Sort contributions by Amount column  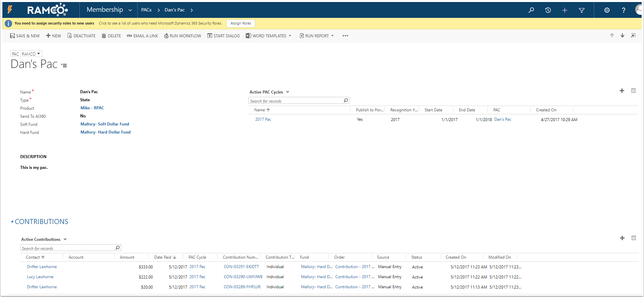(x=127, y=257)
